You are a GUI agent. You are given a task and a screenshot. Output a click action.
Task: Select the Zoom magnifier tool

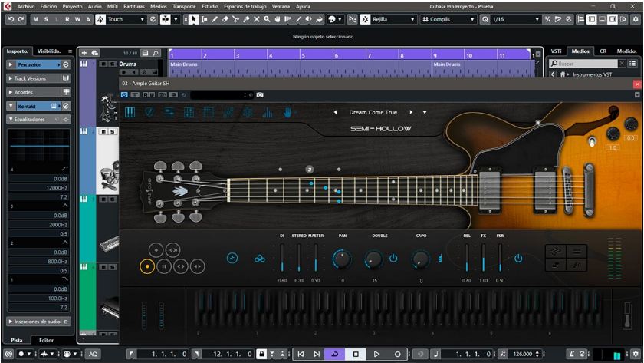point(267,19)
